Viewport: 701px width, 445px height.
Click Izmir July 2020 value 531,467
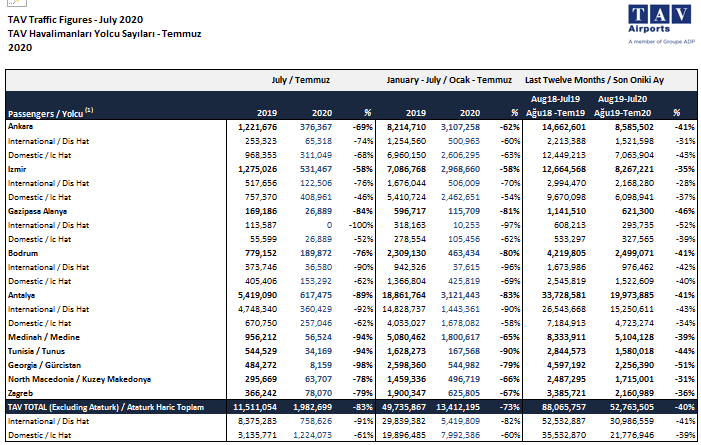[316, 169]
